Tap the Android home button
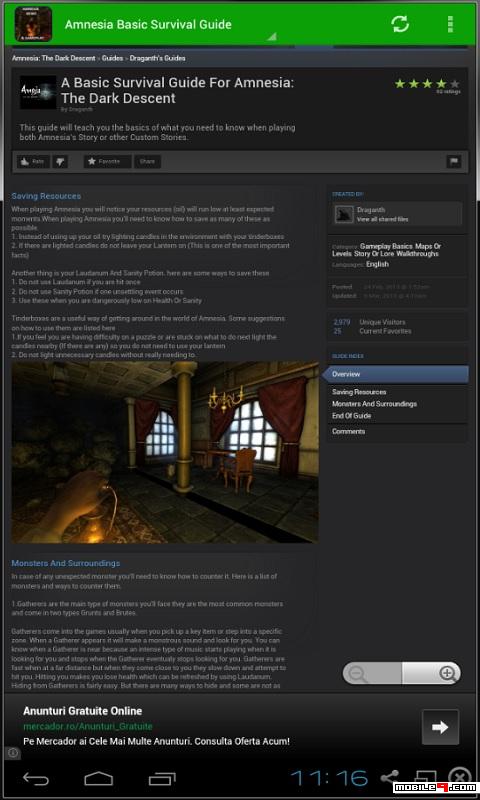The image size is (480, 800). tap(99, 779)
